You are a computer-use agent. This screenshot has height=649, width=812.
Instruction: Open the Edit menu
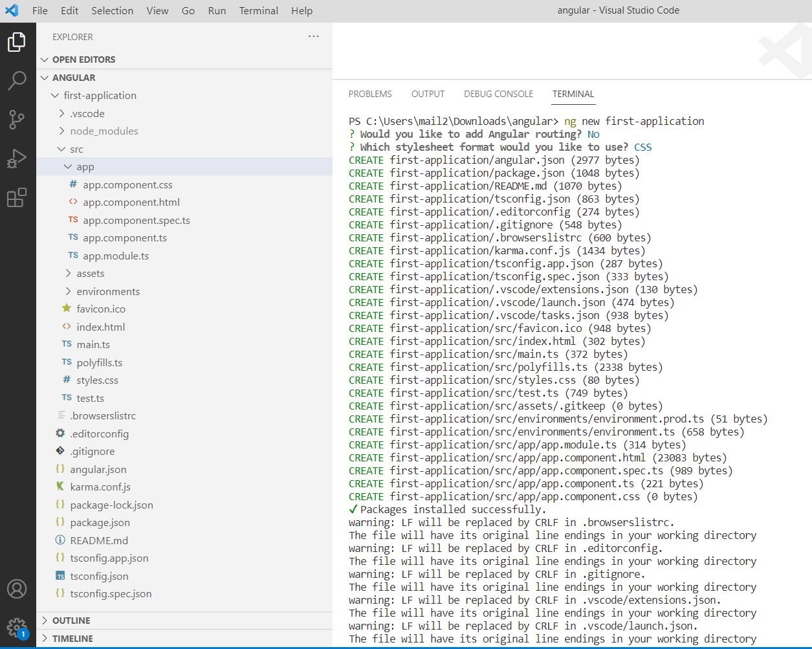(69, 10)
